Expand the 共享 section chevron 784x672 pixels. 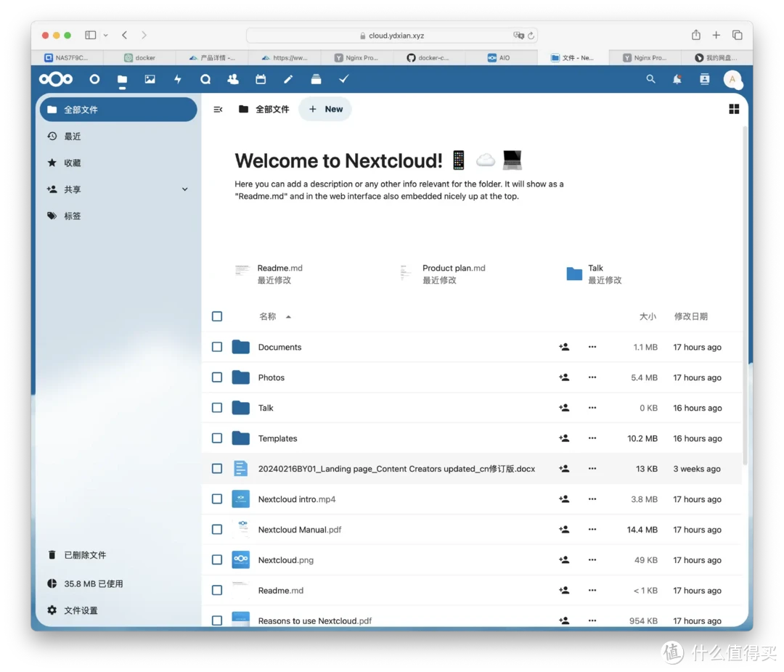[x=185, y=189]
